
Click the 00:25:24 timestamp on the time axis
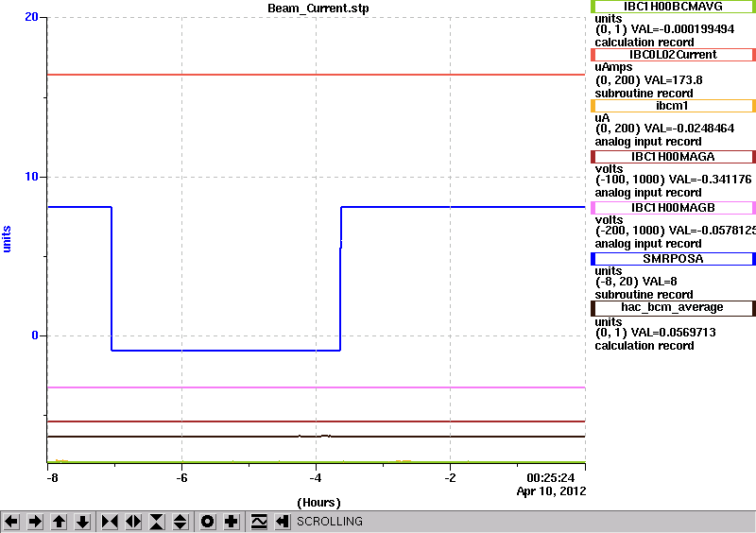pyautogui.click(x=551, y=478)
